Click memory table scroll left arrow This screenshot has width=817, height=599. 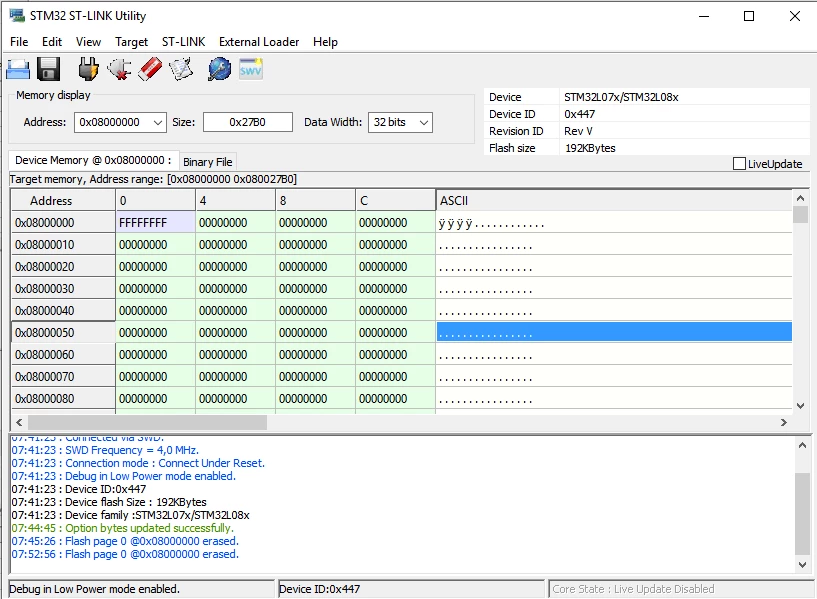click(19, 422)
